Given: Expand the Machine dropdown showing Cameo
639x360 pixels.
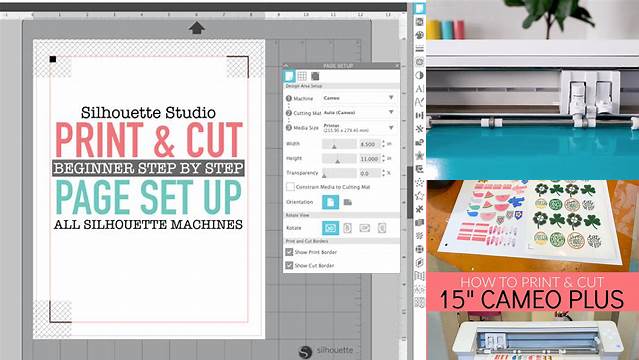Looking at the screenshot, I should point(358,98).
